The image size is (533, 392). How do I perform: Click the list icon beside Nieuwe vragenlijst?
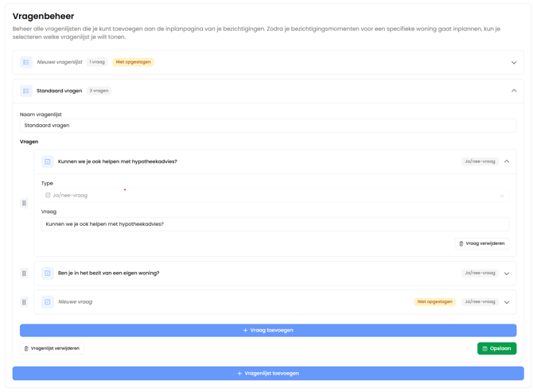26,62
